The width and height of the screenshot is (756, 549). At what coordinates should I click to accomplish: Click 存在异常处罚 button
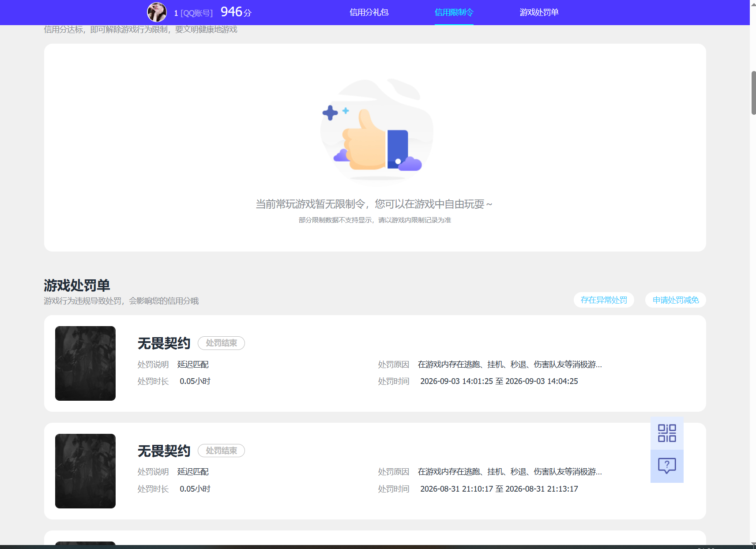coord(604,300)
